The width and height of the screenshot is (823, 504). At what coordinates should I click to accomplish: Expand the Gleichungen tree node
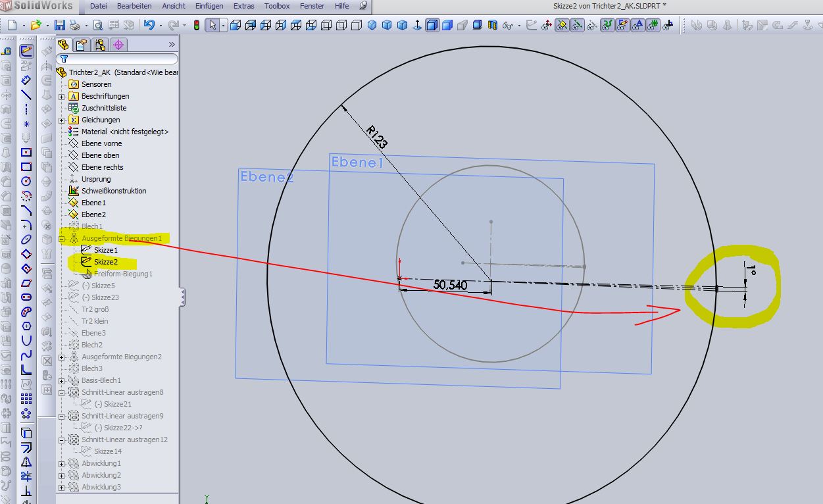62,120
